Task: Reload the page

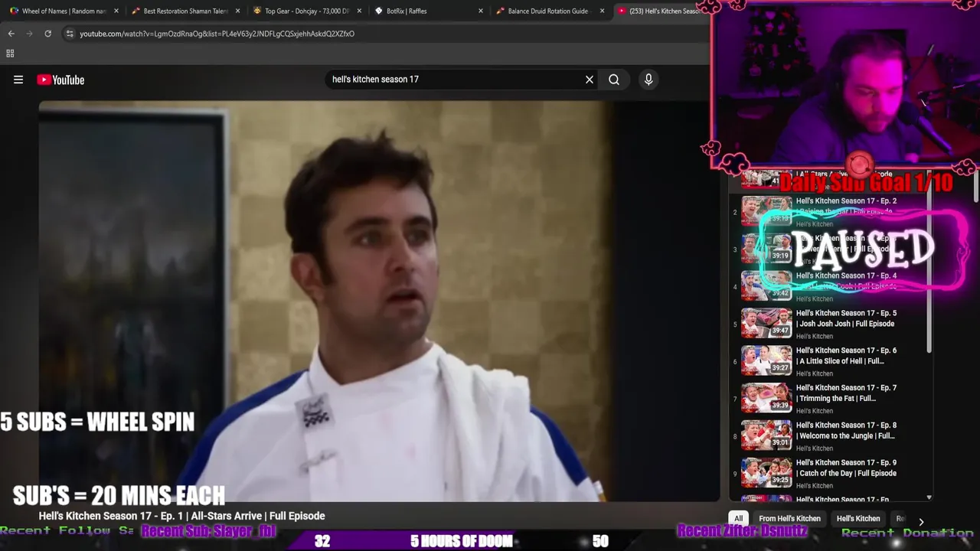Action: pos(47,34)
